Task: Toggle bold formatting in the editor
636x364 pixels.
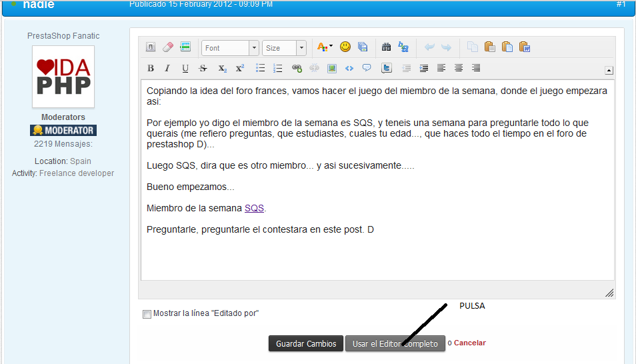Action: click(151, 68)
